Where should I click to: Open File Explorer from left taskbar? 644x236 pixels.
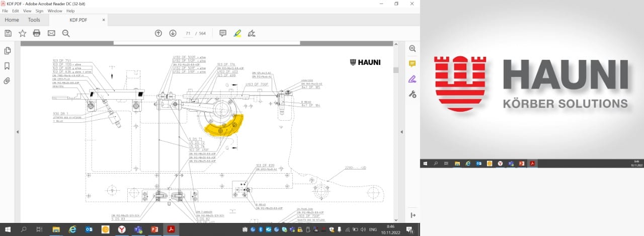(x=56, y=229)
